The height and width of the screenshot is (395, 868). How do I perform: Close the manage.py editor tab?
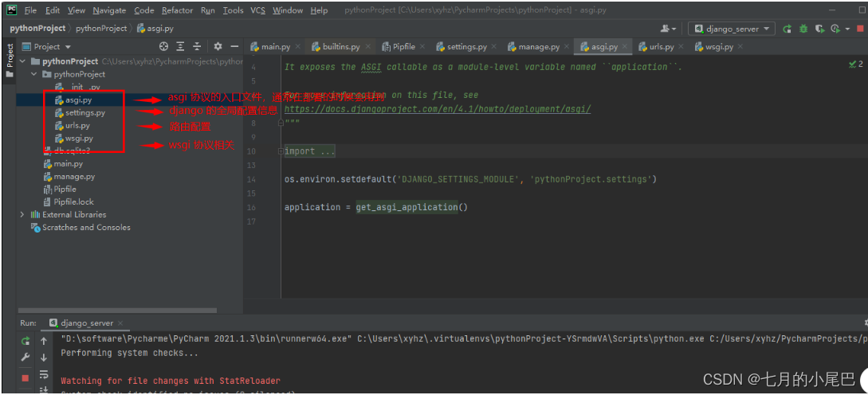coord(567,47)
